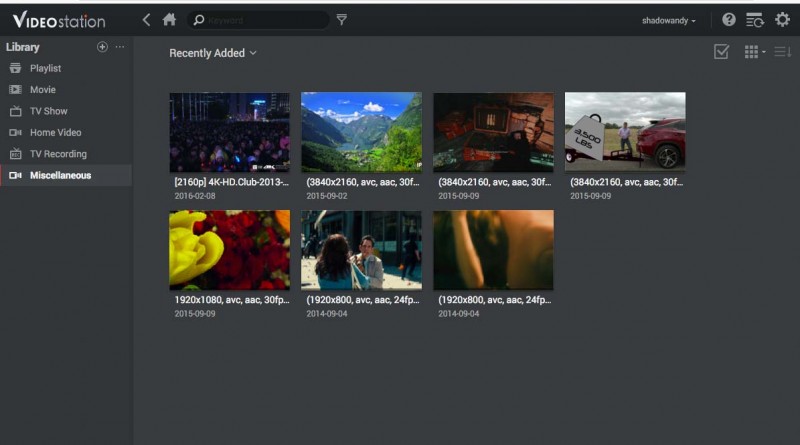This screenshot has height=445, width=800.
Task: Go to the Home icon
Action: [x=169, y=19]
